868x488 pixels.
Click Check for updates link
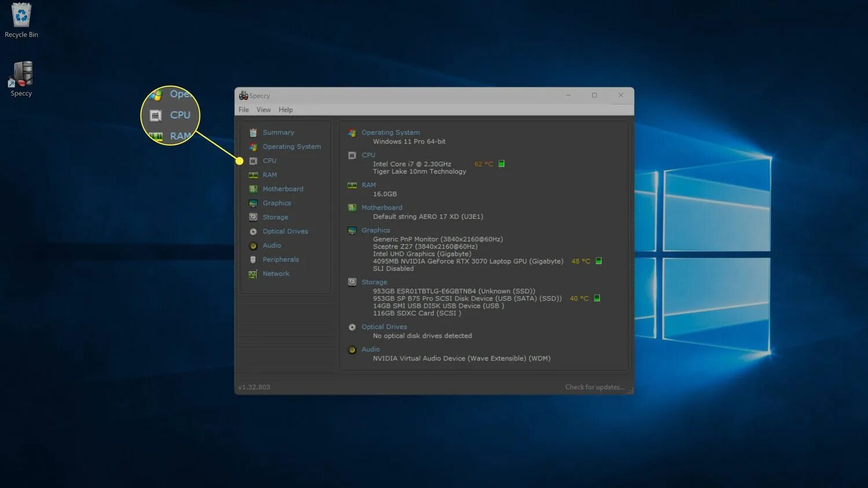[595, 387]
